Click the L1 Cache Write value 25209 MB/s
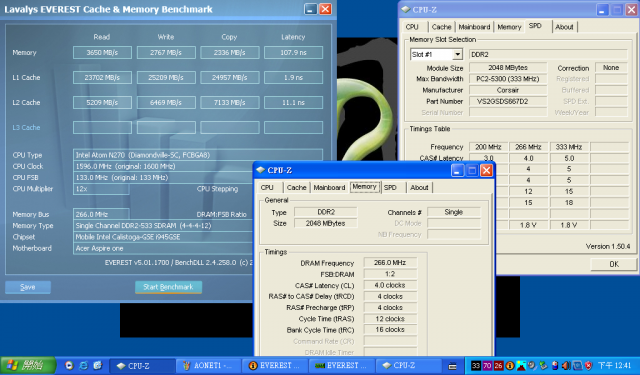 tap(166, 78)
